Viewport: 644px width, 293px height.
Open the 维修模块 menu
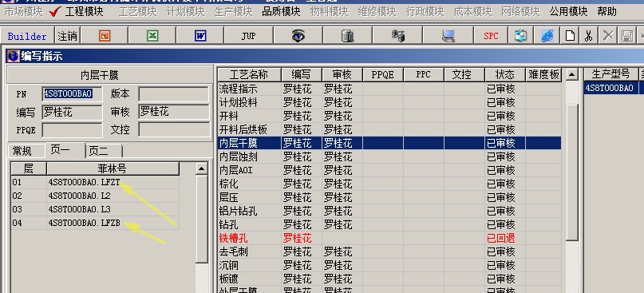[377, 12]
